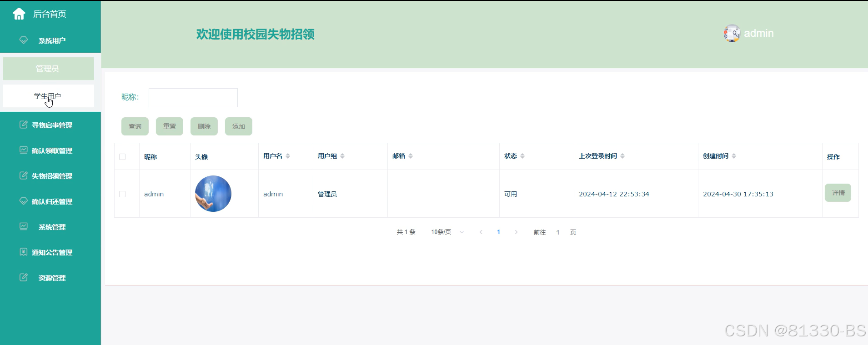This screenshot has width=868, height=345.
Task: Open the 10条/页 page size dropdown
Action: (x=447, y=232)
